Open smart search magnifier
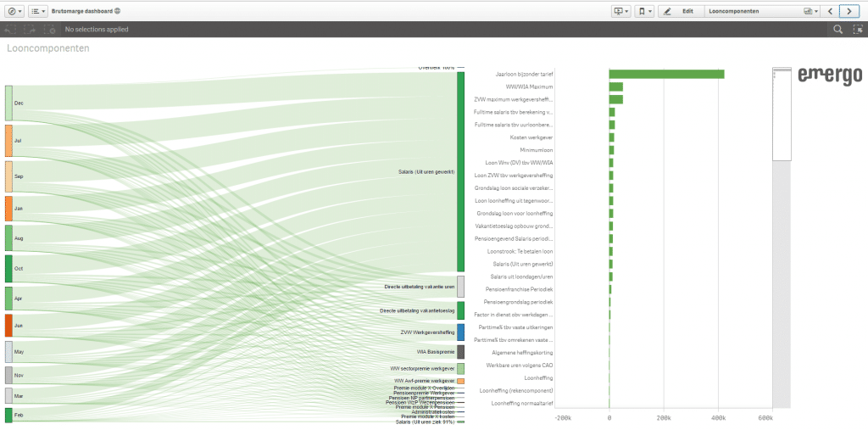 (837, 30)
